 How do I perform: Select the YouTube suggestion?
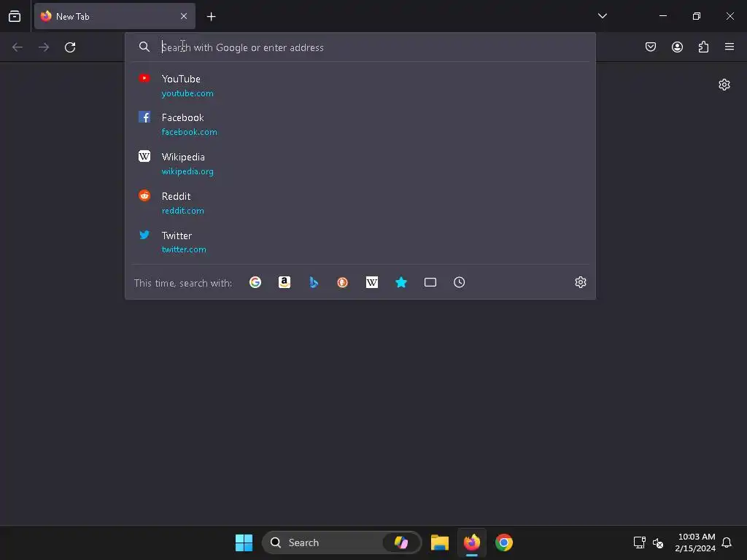point(360,86)
